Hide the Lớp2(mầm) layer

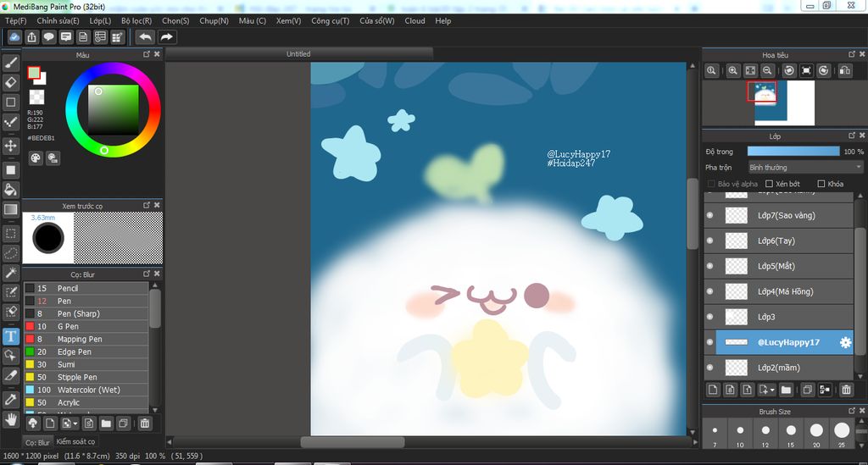pos(710,368)
